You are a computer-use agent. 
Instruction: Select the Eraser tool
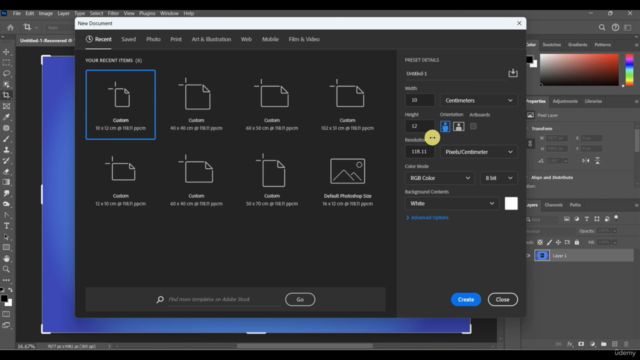[x=7, y=171]
